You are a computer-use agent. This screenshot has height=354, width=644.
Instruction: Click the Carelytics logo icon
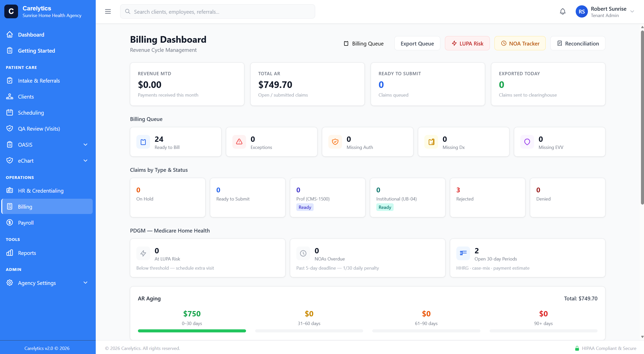point(11,11)
